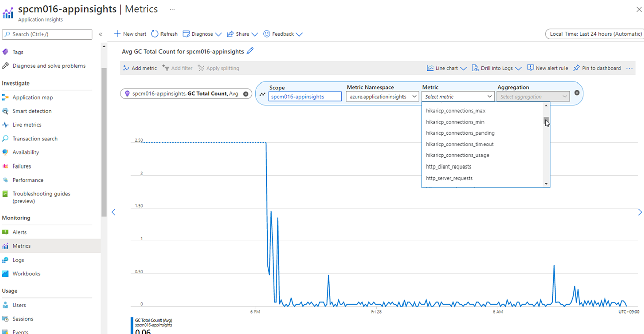The width and height of the screenshot is (644, 334).
Task: Open the Line chart type dropdown
Action: tap(447, 68)
